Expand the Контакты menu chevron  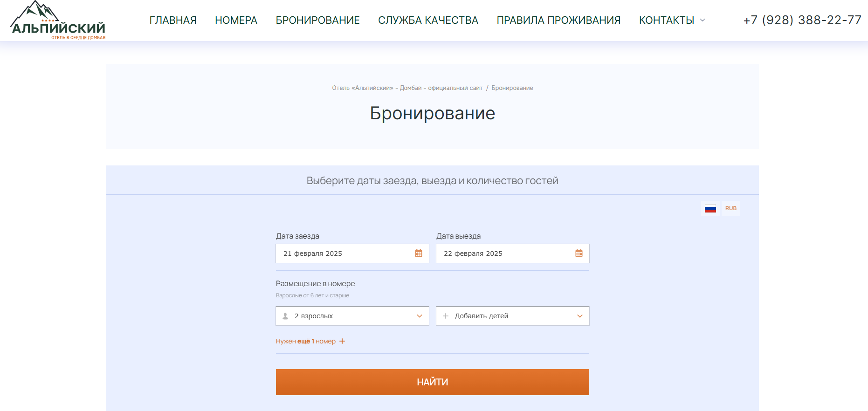703,21
